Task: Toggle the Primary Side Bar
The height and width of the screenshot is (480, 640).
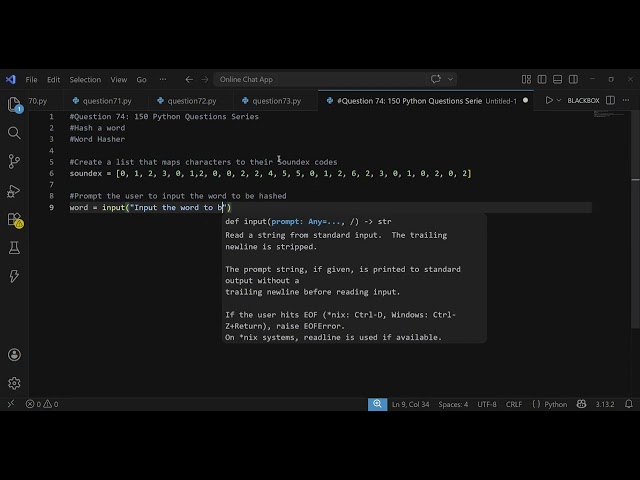Action: pyautogui.click(x=542, y=79)
